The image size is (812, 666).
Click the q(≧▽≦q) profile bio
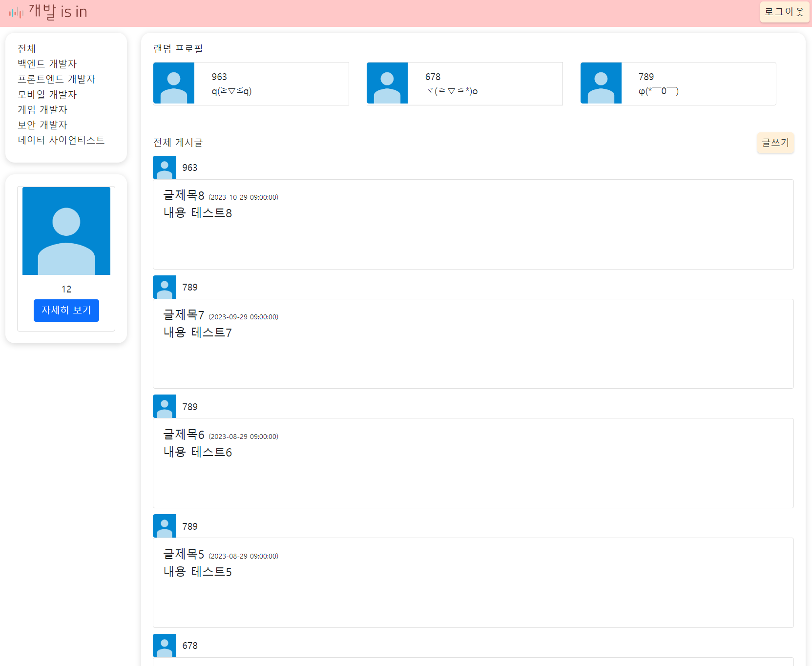click(x=231, y=91)
